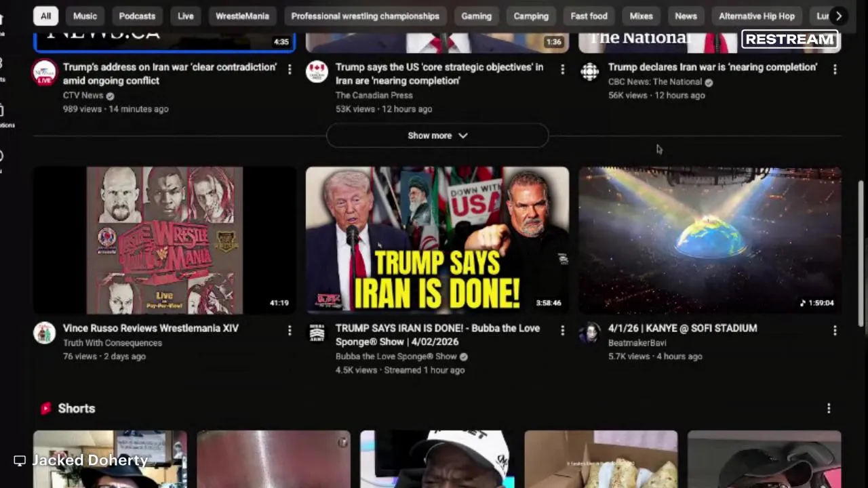Viewport: 868px width, 488px height.
Task: Expand news section with Show more
Action: click(437, 136)
